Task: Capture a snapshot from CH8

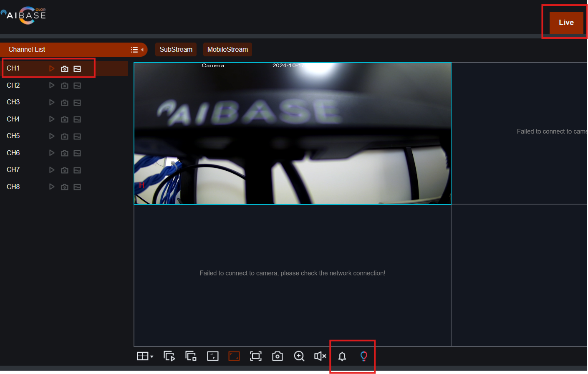Action: [x=65, y=187]
